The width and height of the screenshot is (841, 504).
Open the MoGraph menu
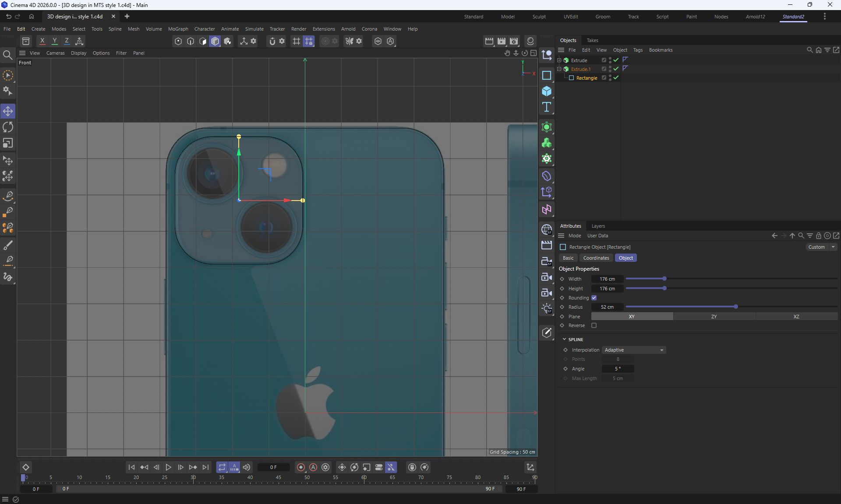(x=178, y=29)
